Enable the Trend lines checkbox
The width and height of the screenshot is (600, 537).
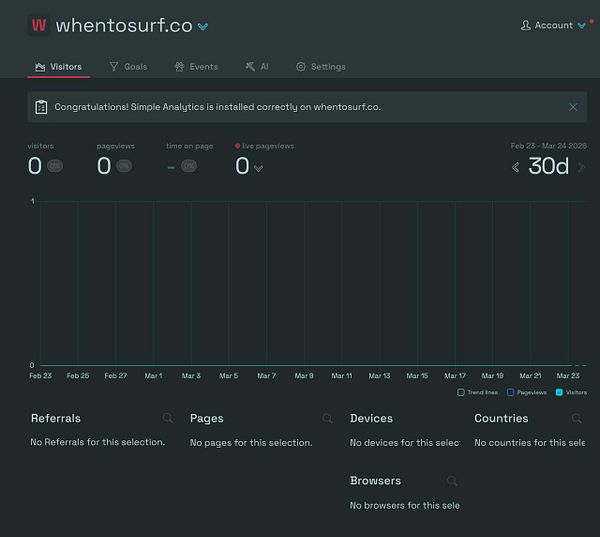tap(461, 392)
